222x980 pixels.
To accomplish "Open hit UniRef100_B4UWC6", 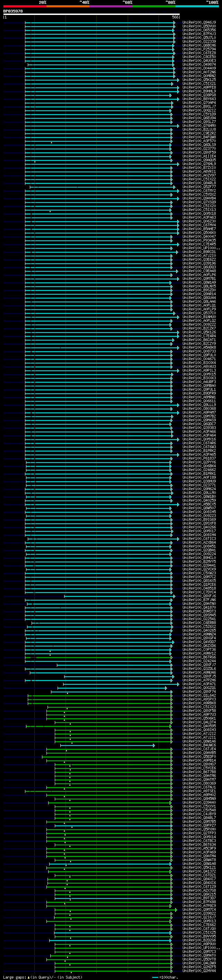I will pos(199,745).
